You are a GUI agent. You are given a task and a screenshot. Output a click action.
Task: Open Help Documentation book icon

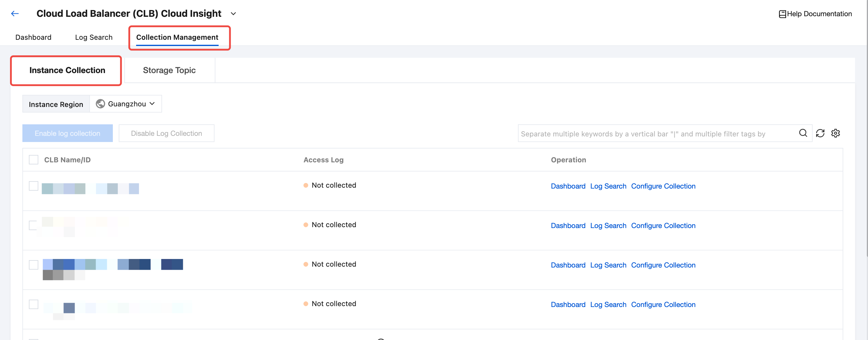782,14
